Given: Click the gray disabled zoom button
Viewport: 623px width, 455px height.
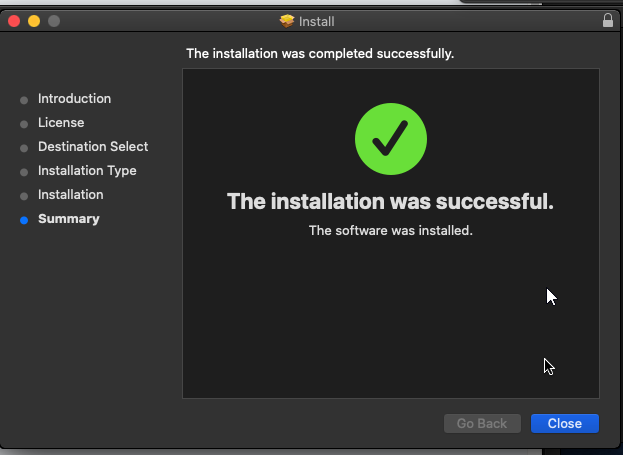Looking at the screenshot, I should tap(54, 21).
